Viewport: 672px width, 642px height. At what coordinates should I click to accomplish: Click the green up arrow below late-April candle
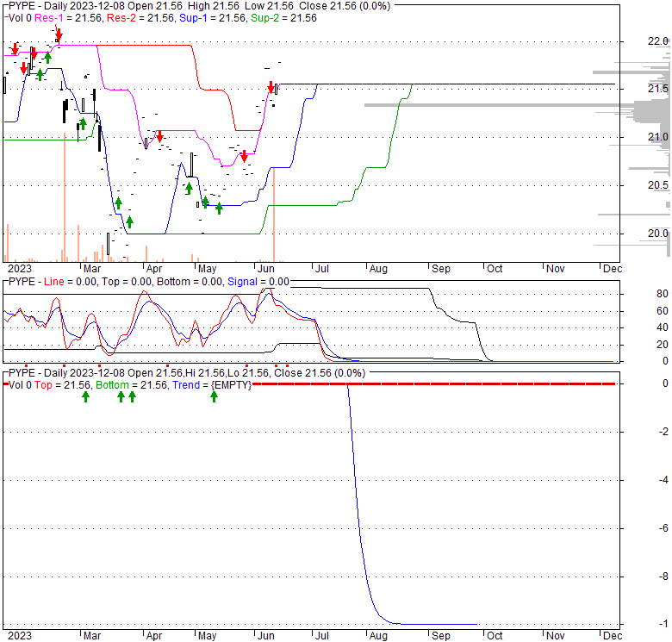click(x=189, y=187)
